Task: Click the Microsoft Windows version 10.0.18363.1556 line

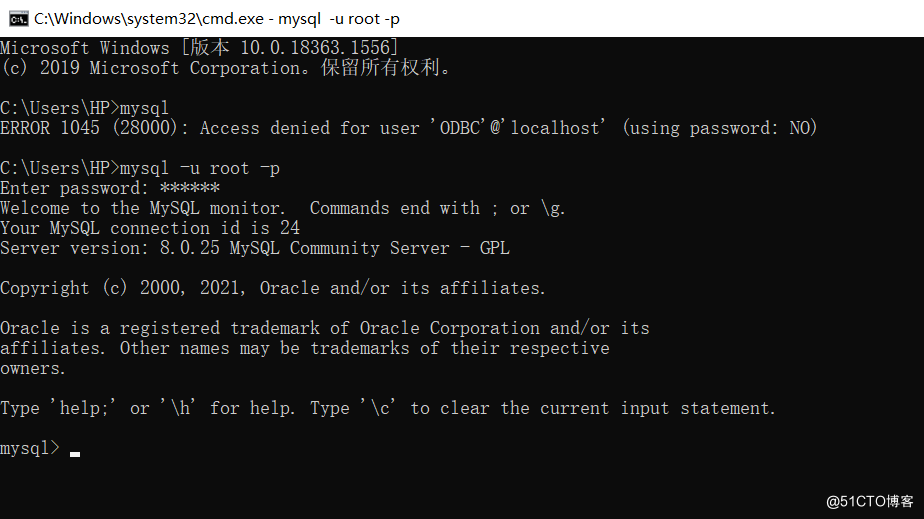Action: (199, 48)
